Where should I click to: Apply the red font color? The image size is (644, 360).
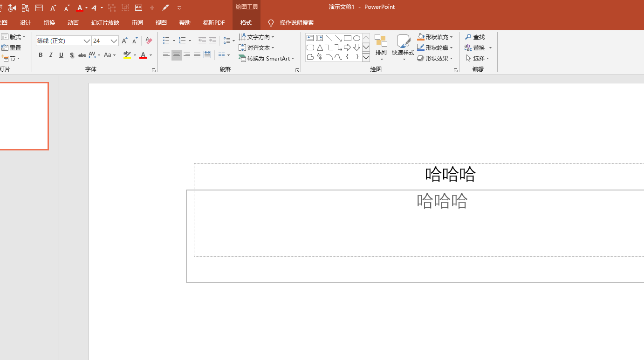click(x=143, y=55)
